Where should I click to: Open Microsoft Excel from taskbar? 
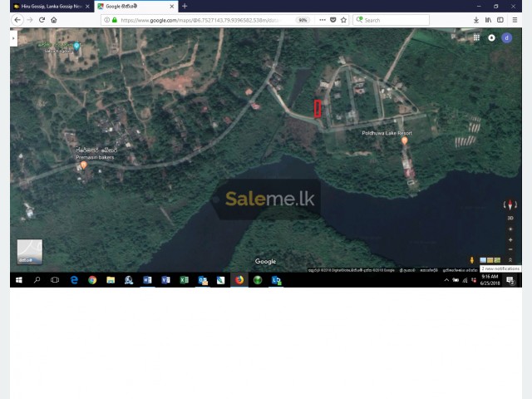point(184,280)
